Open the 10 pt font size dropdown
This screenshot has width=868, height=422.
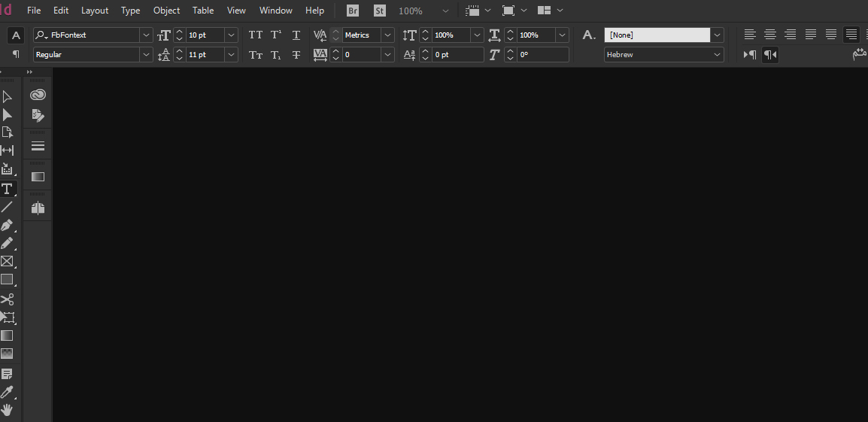[x=232, y=35]
